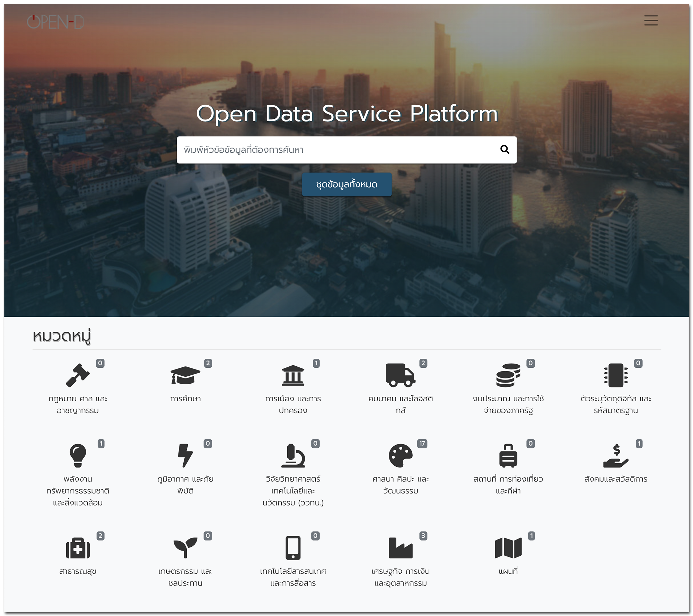Image resolution: width=693 pixels, height=616 pixels.
Task: Open the คมนาคม และโลจิสติกส์ text link
Action: pyautogui.click(x=401, y=404)
